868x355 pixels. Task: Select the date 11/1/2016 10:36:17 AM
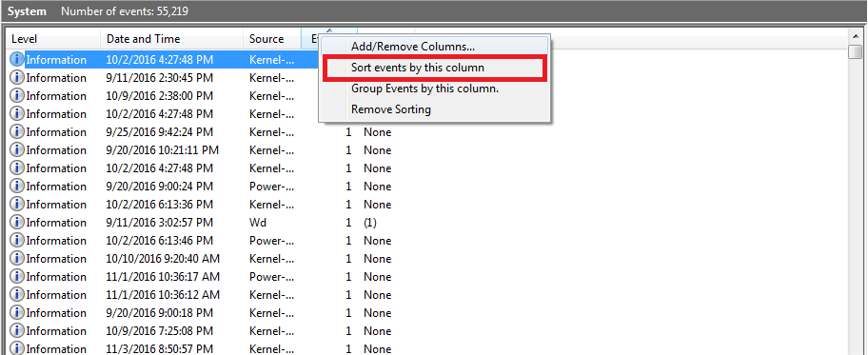click(164, 277)
